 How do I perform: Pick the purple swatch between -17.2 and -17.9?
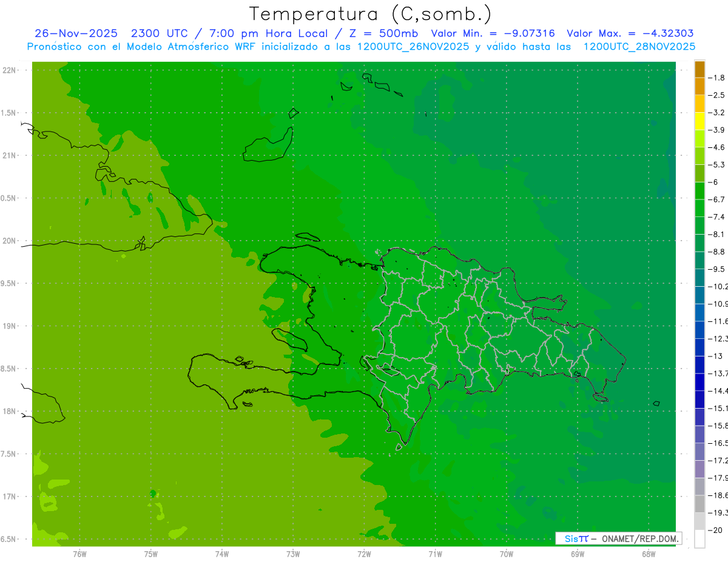[x=699, y=469]
